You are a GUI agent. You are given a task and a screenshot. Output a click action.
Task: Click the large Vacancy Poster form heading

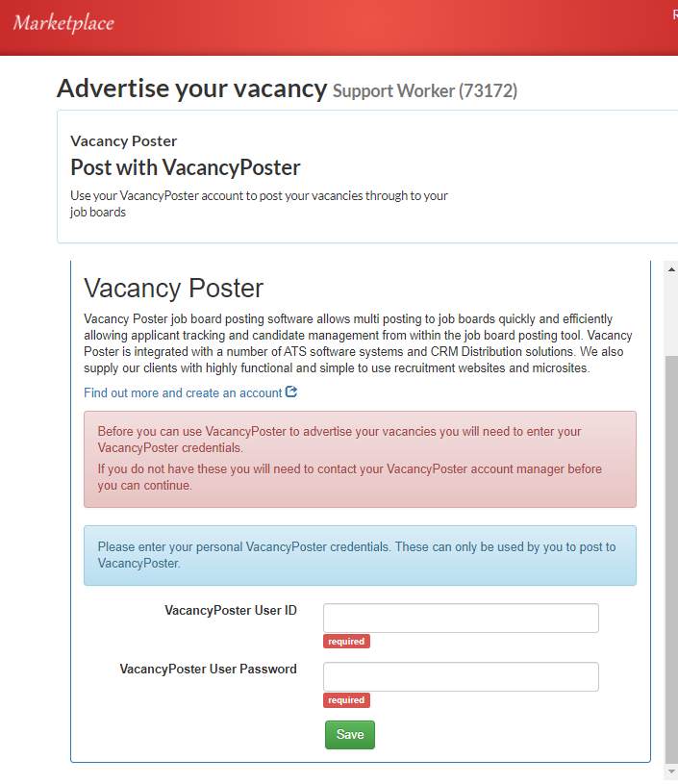[174, 288]
